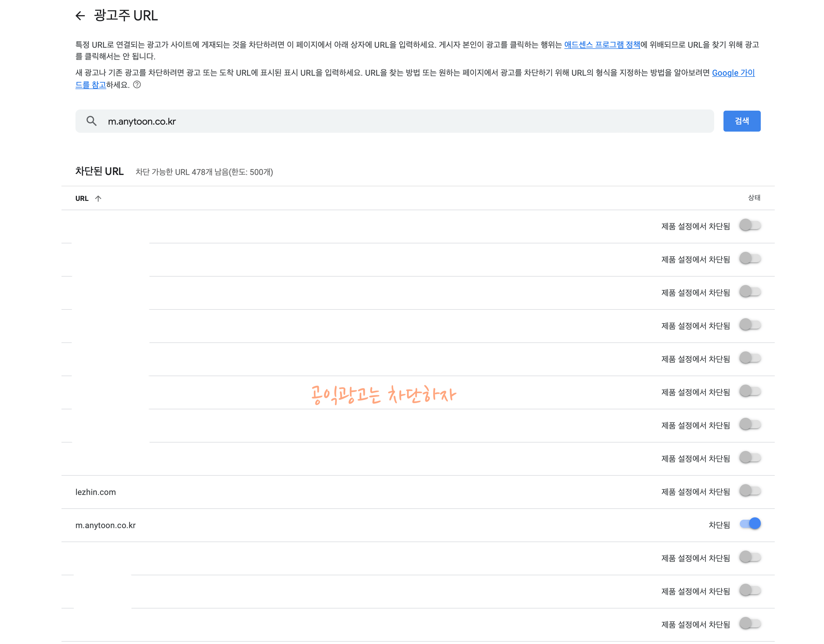This screenshot has height=644, width=824.
Task: Click the URL column sort arrow
Action: [98, 199]
